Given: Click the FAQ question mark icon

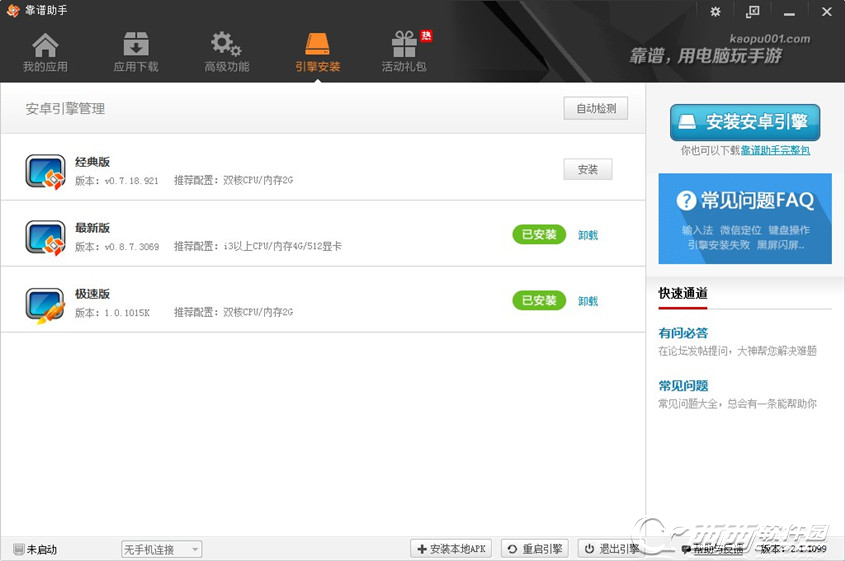Looking at the screenshot, I should (687, 200).
